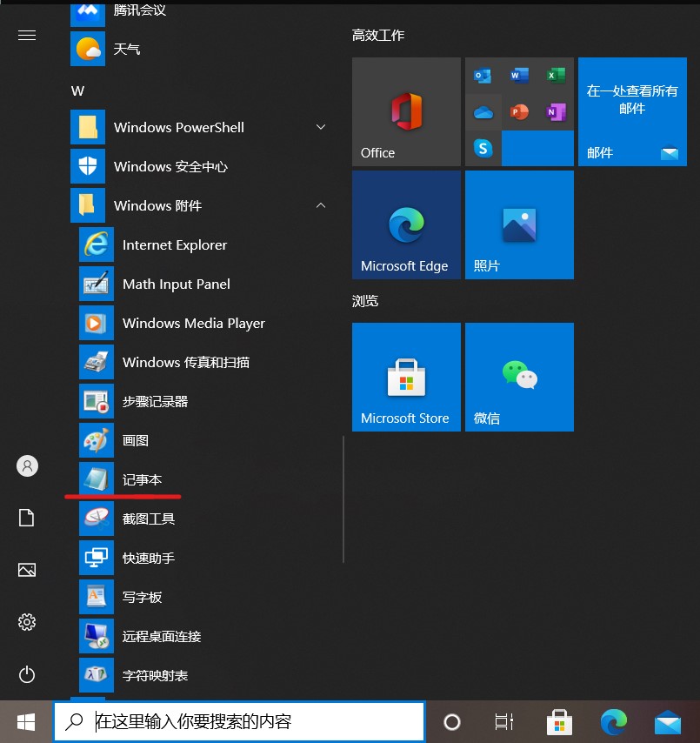Viewport: 700px width, 743px height.
Task: Open Microsoft Store from the taskbar
Action: click(559, 722)
